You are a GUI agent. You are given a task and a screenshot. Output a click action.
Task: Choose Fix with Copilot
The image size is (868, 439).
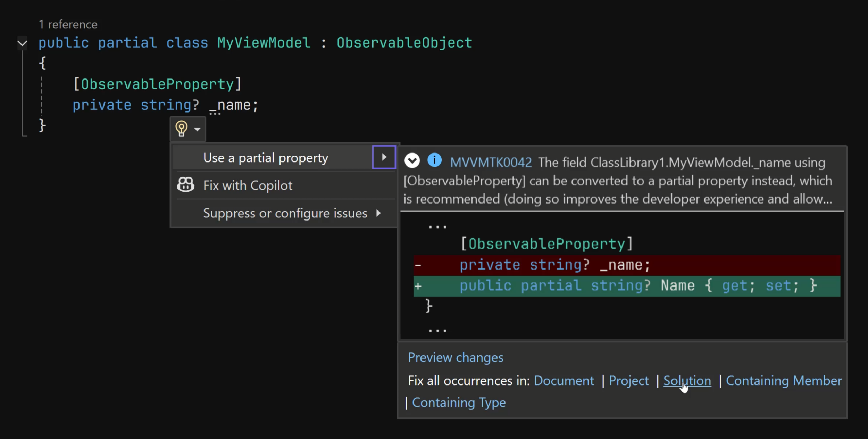tap(284, 185)
